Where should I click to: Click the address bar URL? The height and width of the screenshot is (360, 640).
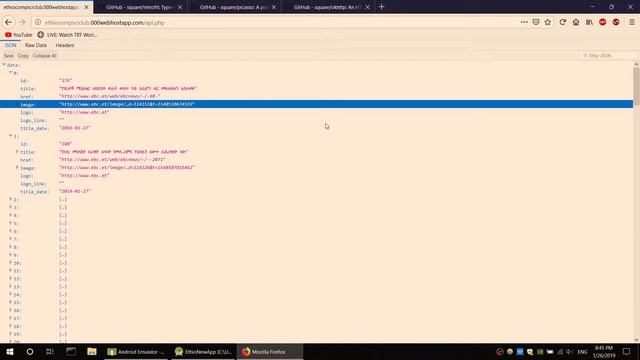point(104,22)
